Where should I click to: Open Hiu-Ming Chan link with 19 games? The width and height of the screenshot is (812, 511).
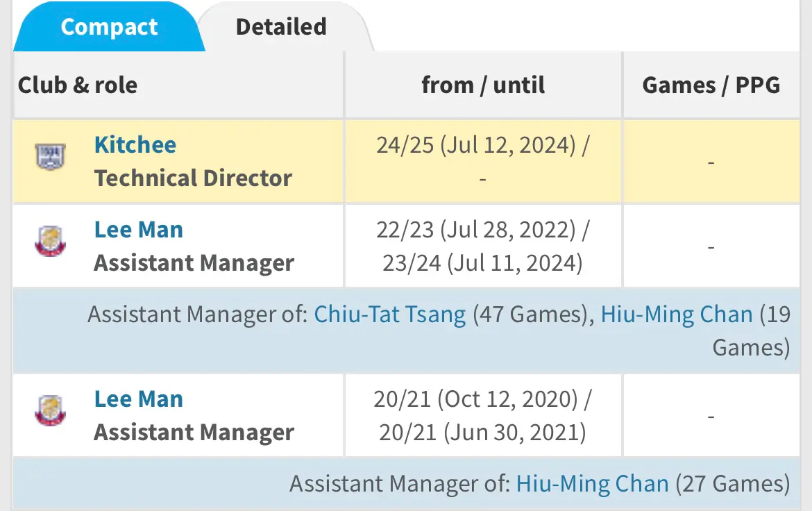677,315
